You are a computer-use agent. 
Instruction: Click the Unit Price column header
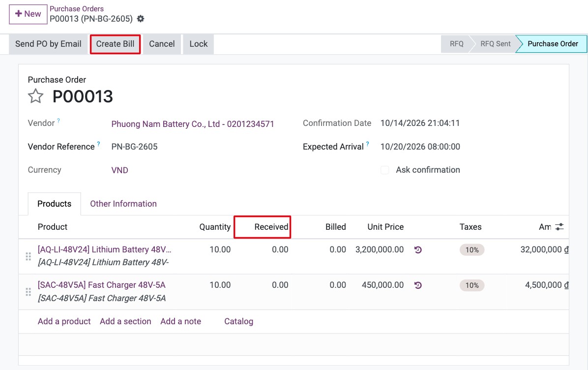point(385,227)
